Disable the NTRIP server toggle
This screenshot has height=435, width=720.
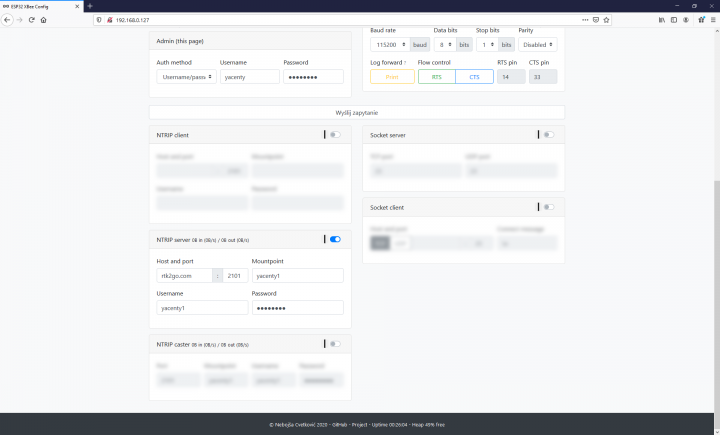click(x=334, y=239)
